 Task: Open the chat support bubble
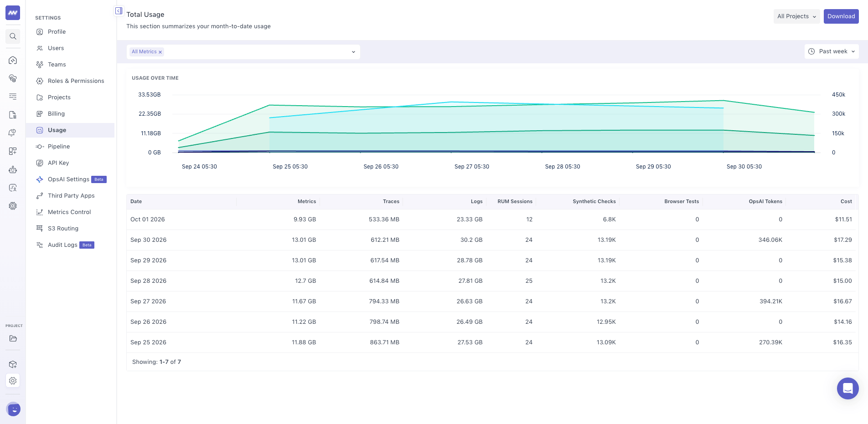point(848,388)
